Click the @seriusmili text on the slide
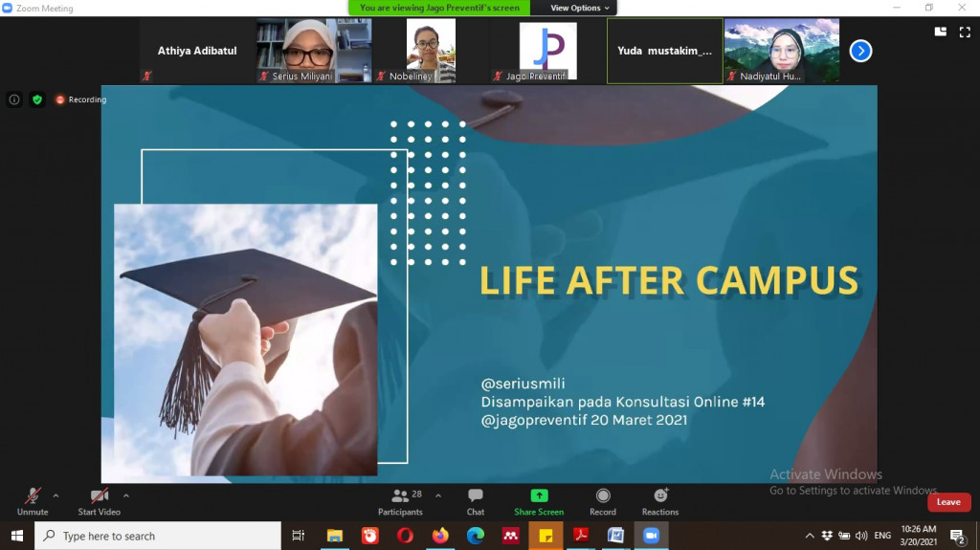 pos(523,384)
